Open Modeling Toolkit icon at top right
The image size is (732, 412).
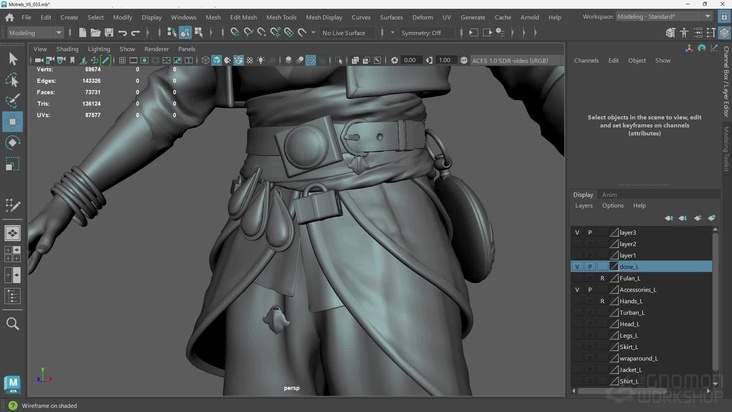[x=670, y=33]
